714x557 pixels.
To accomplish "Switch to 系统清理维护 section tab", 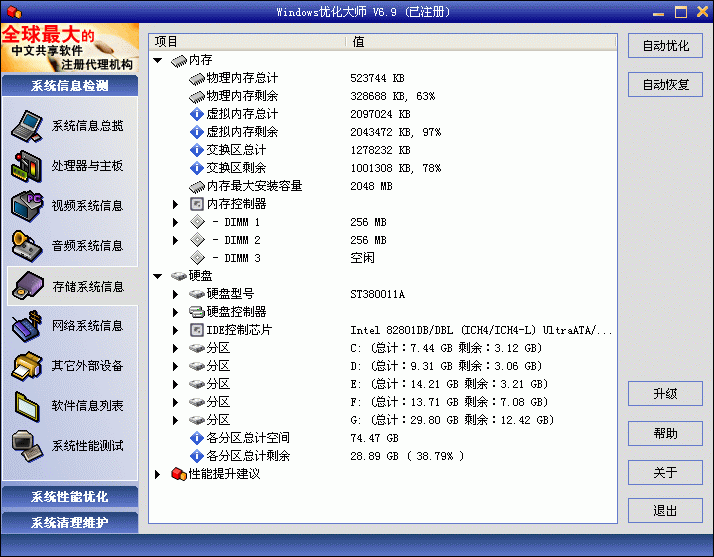I will (70, 522).
